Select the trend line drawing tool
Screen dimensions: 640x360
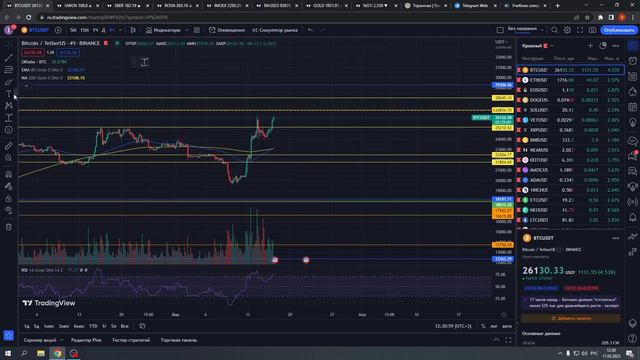[x=9, y=58]
